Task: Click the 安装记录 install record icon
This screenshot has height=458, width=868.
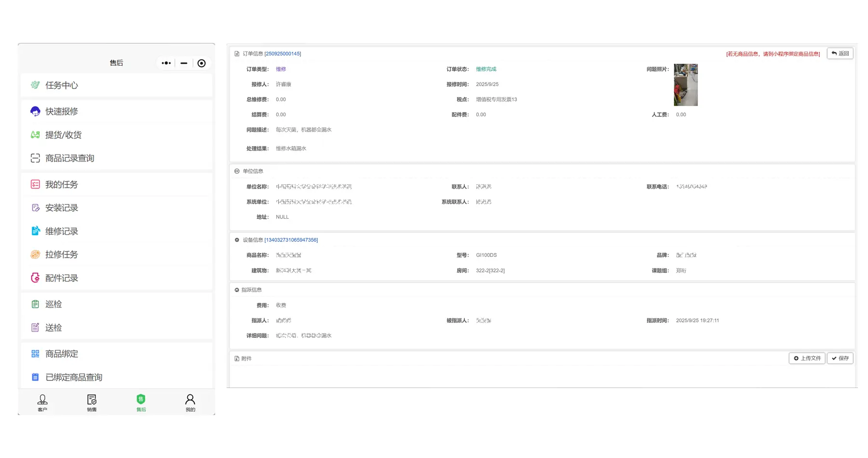Action: 35,208
